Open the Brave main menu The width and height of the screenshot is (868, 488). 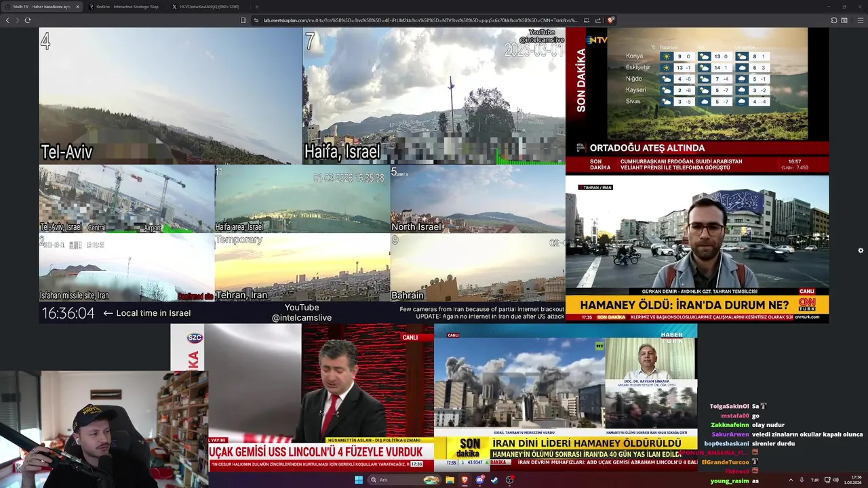pyautogui.click(x=861, y=20)
